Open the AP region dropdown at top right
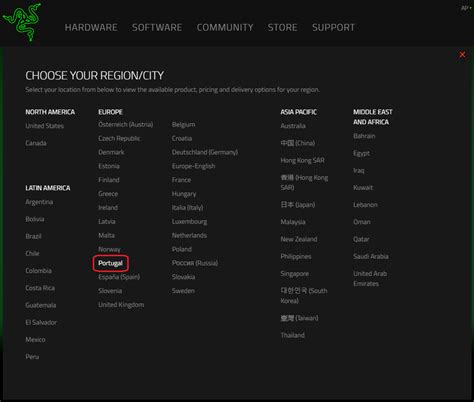This screenshot has height=402, width=474. click(466, 8)
